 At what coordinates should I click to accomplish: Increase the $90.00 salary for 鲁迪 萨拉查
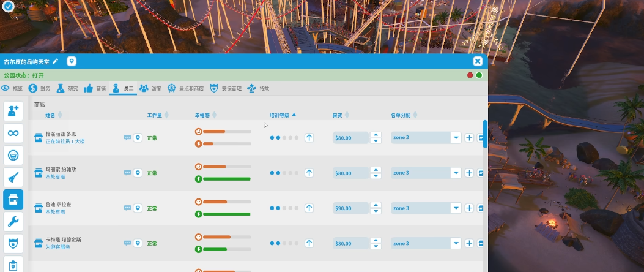[x=376, y=205]
